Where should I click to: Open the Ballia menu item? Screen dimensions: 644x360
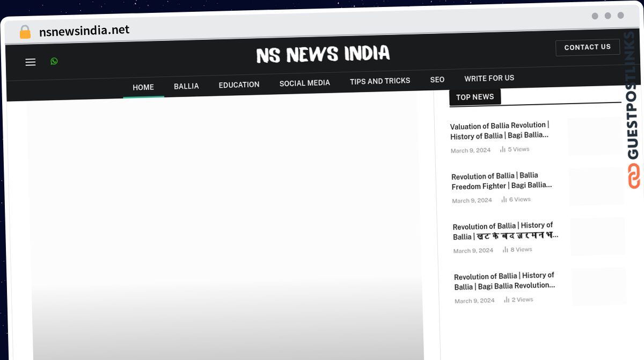[186, 86]
